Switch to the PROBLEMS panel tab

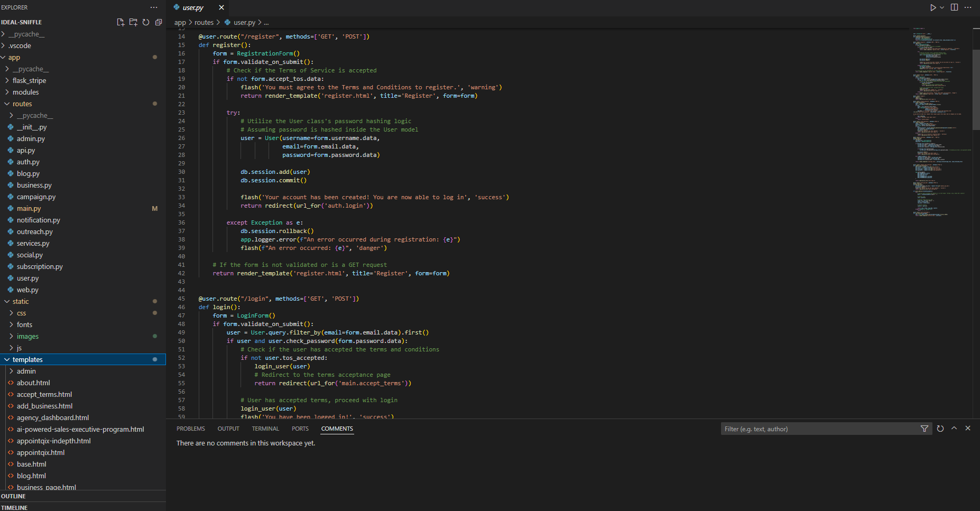click(x=191, y=429)
